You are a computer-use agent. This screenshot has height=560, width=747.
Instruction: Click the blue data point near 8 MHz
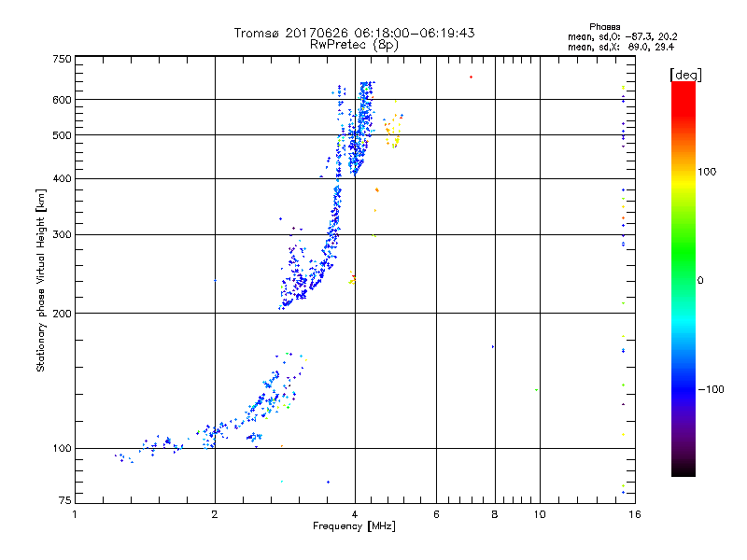tap(493, 346)
